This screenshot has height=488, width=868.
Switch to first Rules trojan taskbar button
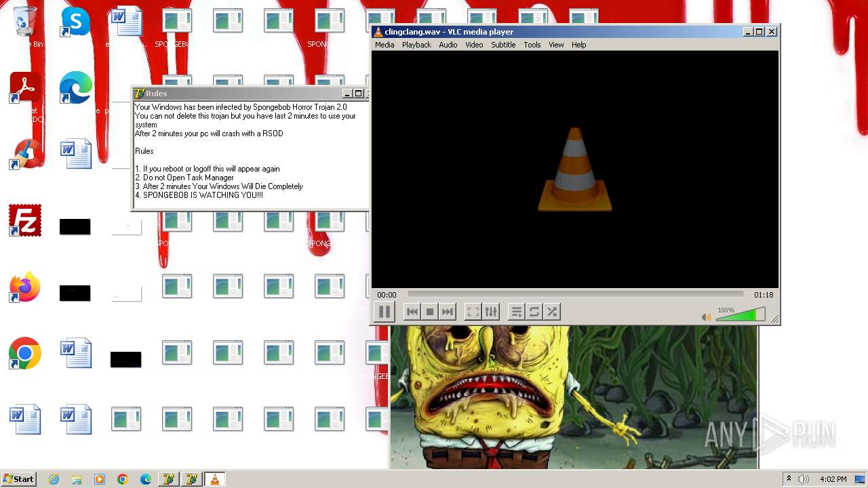point(169,479)
